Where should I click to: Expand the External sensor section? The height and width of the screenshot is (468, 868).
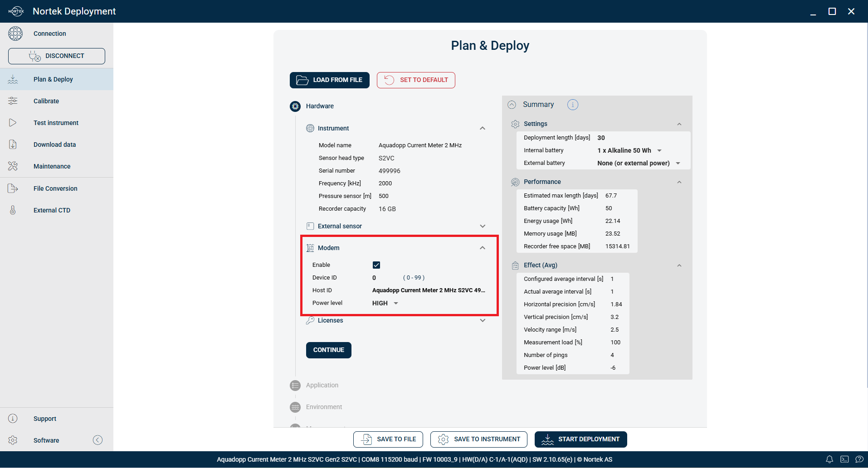click(x=483, y=226)
